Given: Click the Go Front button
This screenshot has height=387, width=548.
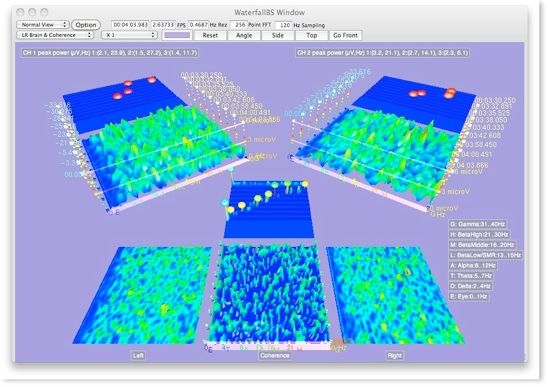Looking at the screenshot, I should 345,35.
